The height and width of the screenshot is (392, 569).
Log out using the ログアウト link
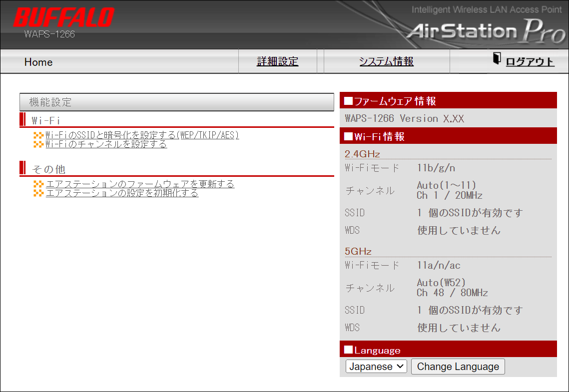pyautogui.click(x=530, y=62)
